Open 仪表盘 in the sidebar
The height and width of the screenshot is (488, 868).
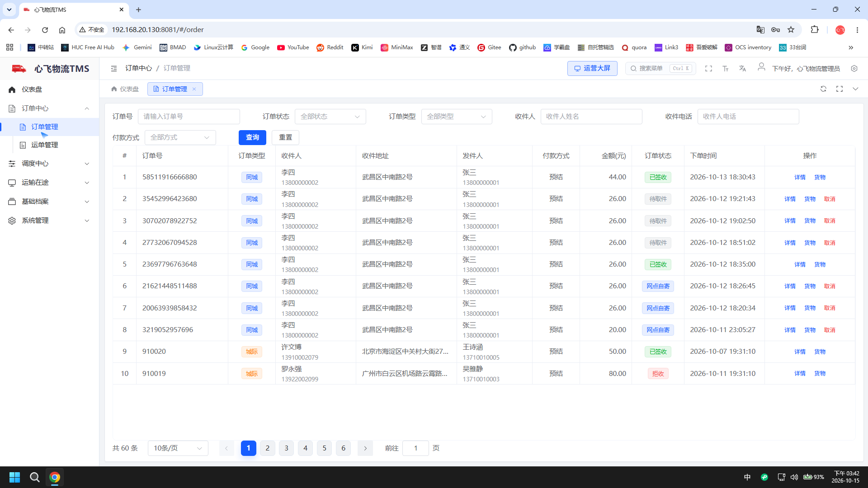coord(49,89)
